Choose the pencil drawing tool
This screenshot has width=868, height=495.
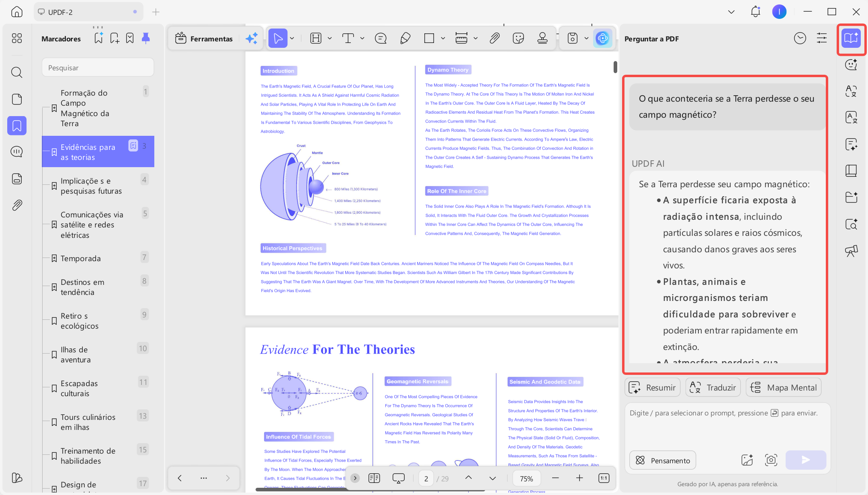coord(405,39)
